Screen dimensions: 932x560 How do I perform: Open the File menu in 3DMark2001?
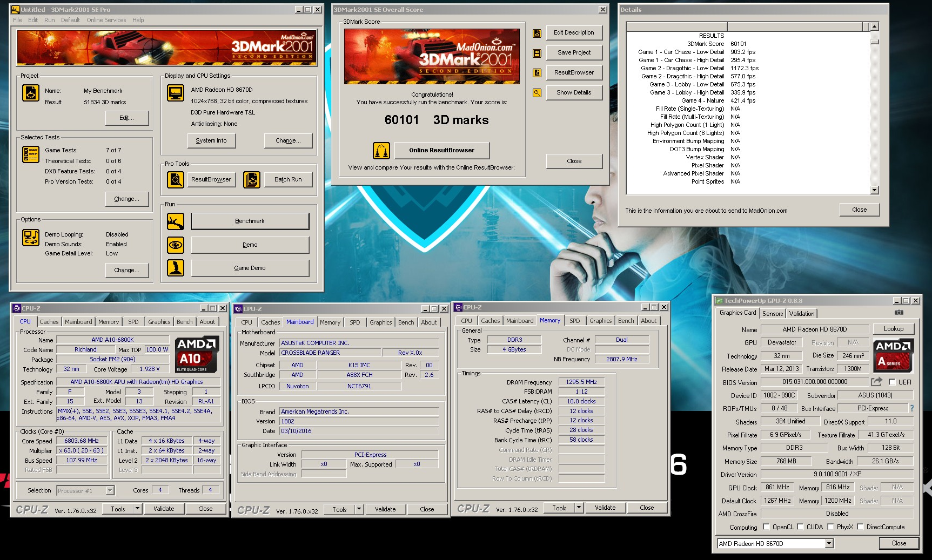point(18,20)
